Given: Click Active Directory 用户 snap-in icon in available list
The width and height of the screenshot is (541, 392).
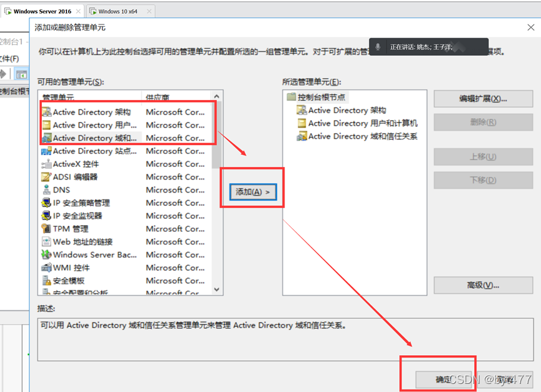Looking at the screenshot, I should click(46, 125).
